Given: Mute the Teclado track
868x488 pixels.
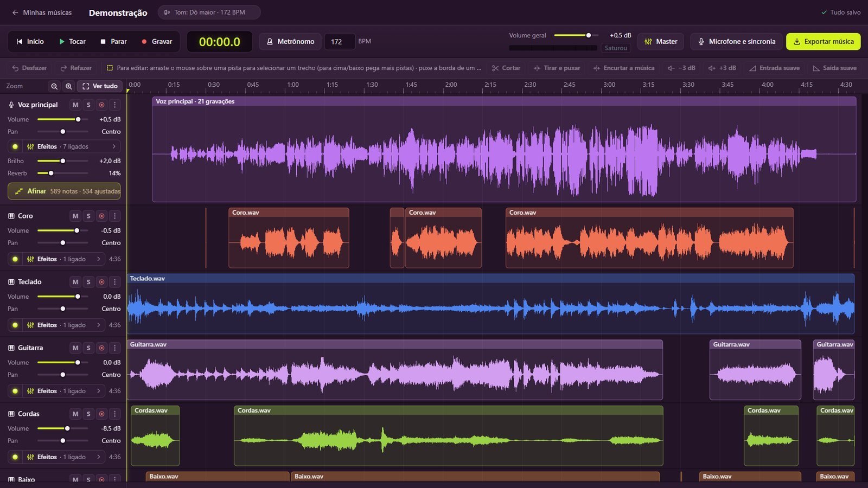Looking at the screenshot, I should (75, 282).
